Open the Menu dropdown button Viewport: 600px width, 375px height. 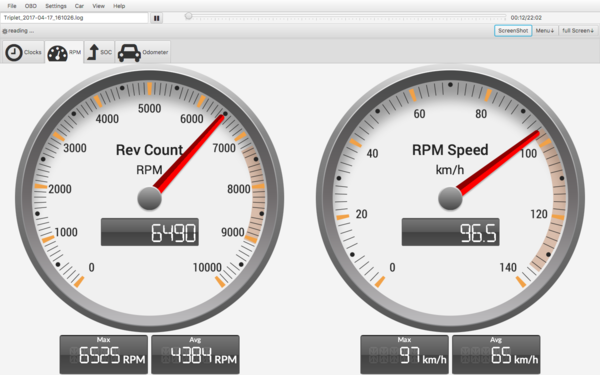tap(545, 31)
